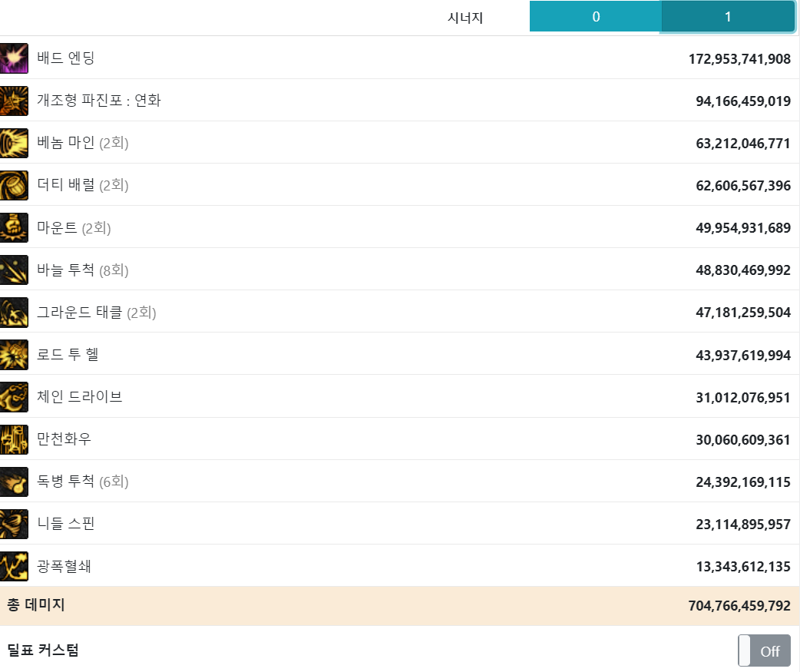This screenshot has height=672, width=800.
Task: Click damage value 31,012,076,951
Action: click(743, 398)
